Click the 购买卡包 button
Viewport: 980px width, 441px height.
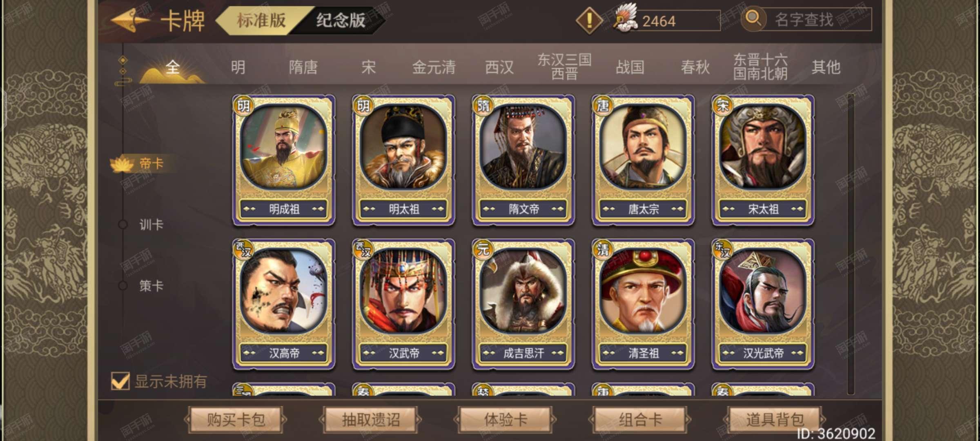236,419
